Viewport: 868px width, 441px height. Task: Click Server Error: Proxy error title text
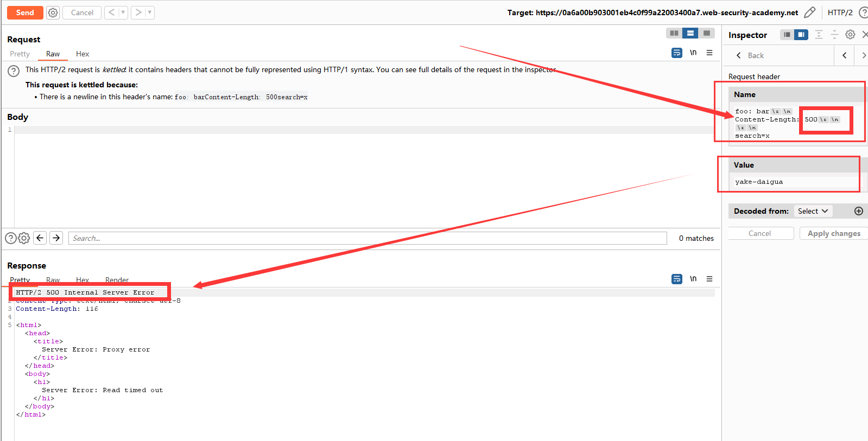pos(96,349)
